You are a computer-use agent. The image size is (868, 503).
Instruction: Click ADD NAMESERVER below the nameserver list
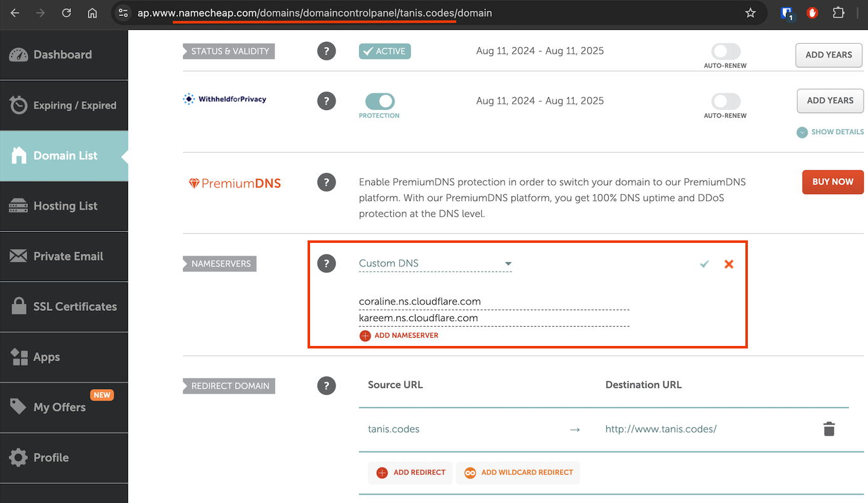[x=398, y=335]
